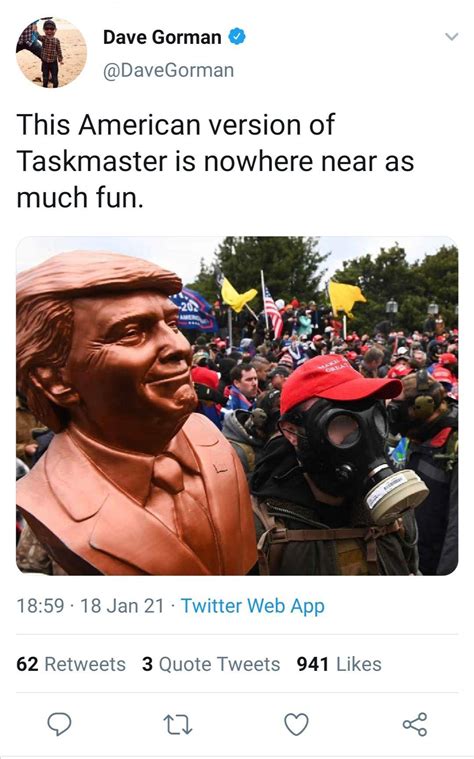This screenshot has height=759, width=474.
Task: Click the blue verified badge
Action: [x=237, y=37]
